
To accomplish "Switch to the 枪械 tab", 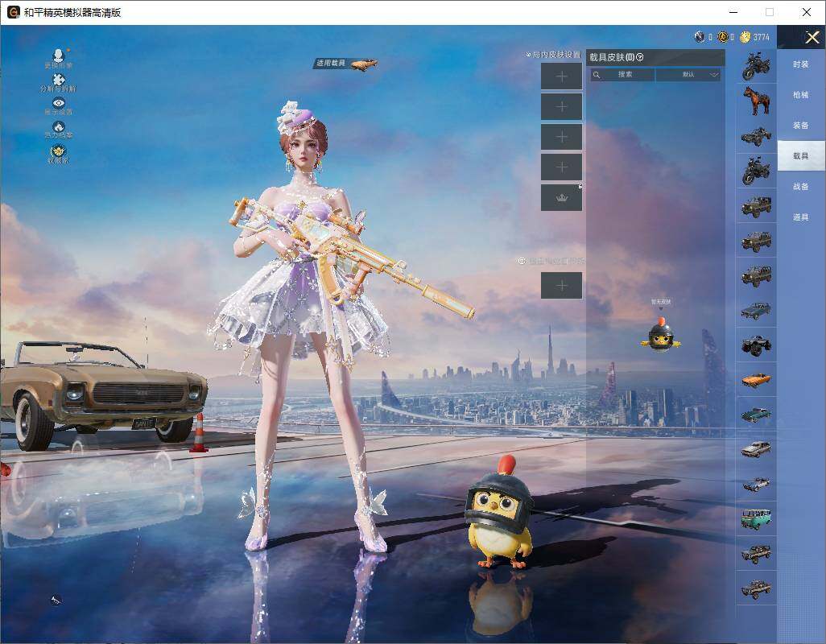I will point(801,95).
